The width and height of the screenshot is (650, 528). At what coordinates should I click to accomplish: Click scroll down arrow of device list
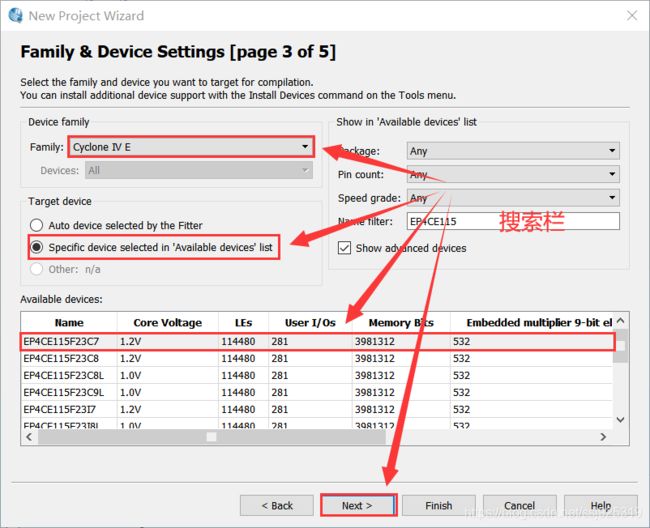pos(621,420)
